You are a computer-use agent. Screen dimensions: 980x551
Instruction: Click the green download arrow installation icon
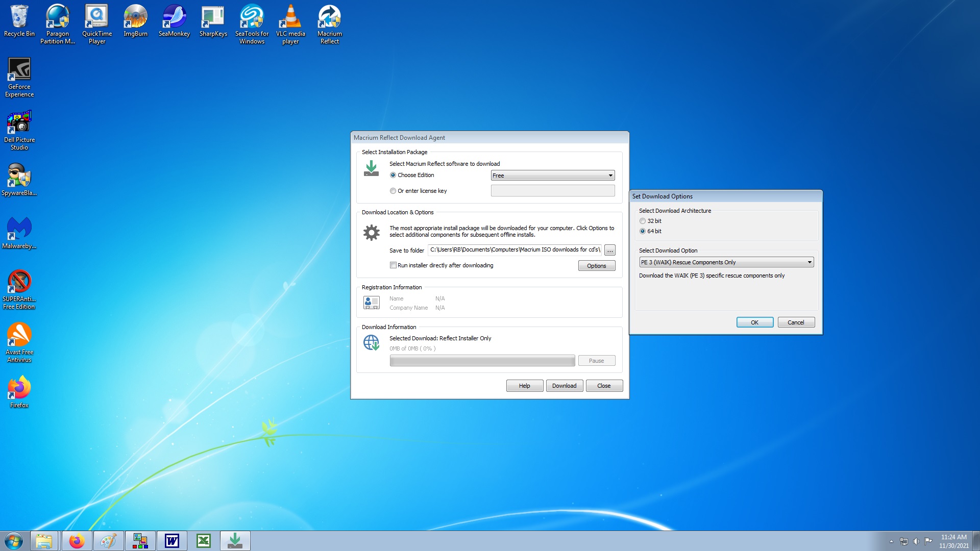pyautogui.click(x=372, y=168)
